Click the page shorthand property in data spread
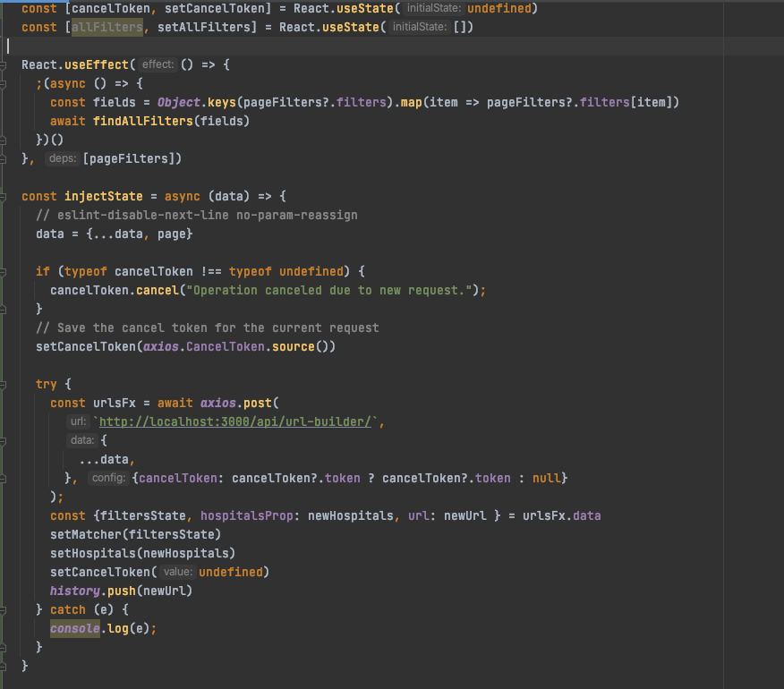This screenshot has height=689, width=784. 172,234
